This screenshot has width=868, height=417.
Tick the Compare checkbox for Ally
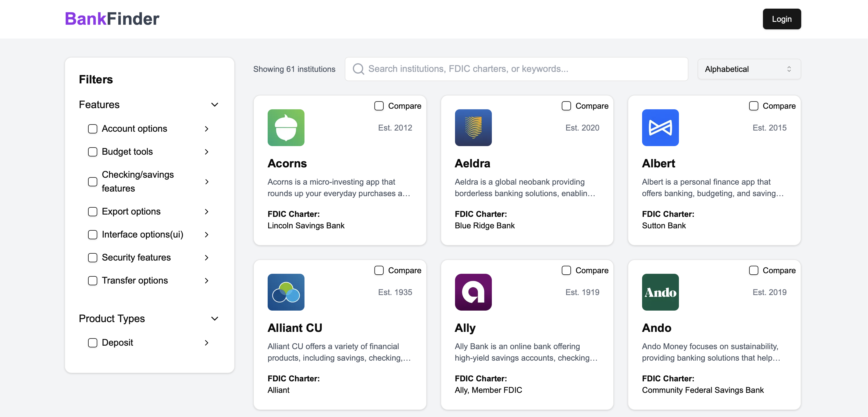pos(566,270)
